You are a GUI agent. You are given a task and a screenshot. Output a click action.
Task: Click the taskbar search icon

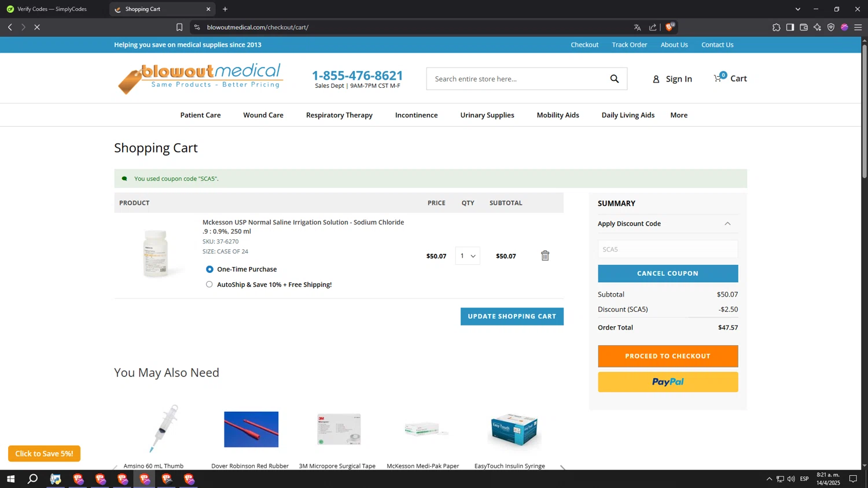click(33, 479)
